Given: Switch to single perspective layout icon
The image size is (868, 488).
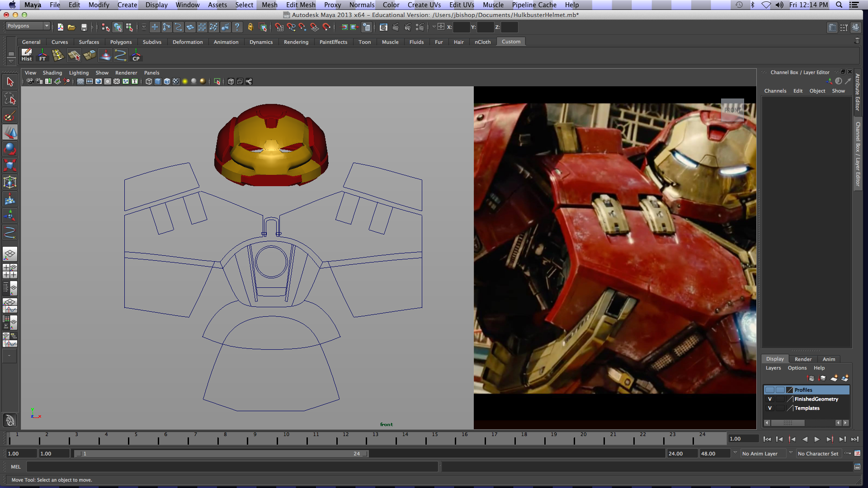Looking at the screenshot, I should 10,254.
